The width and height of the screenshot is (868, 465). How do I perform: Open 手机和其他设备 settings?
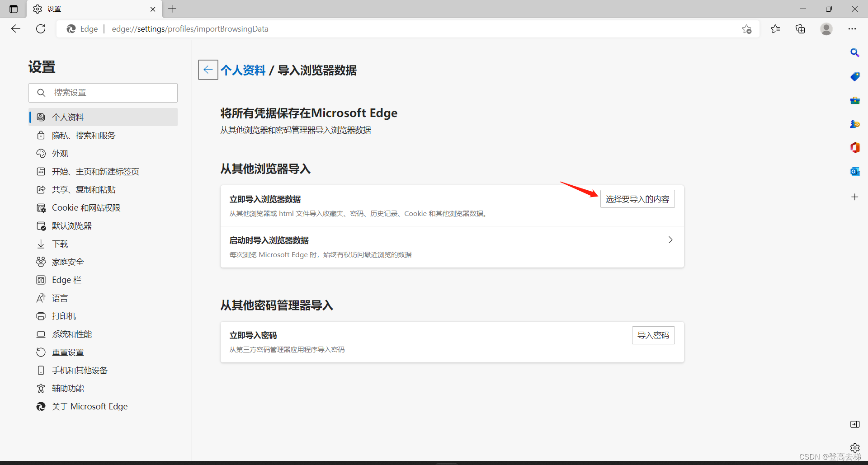[x=103, y=370]
